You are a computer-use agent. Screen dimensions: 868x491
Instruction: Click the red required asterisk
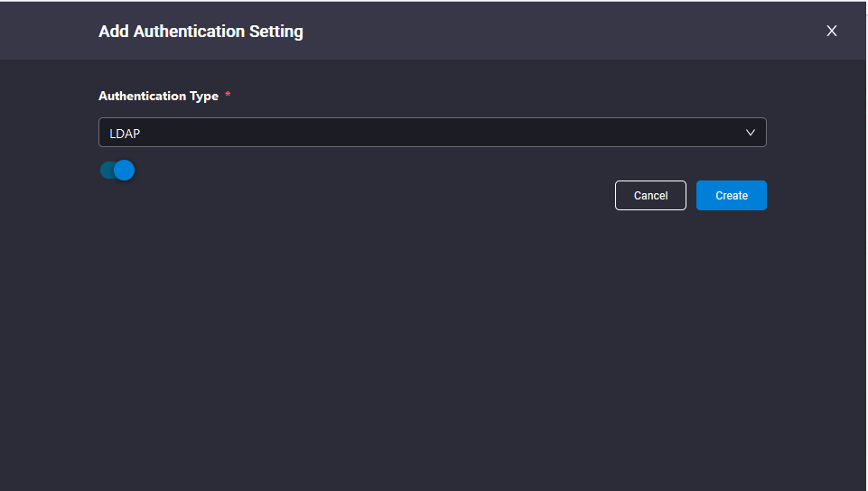point(228,95)
